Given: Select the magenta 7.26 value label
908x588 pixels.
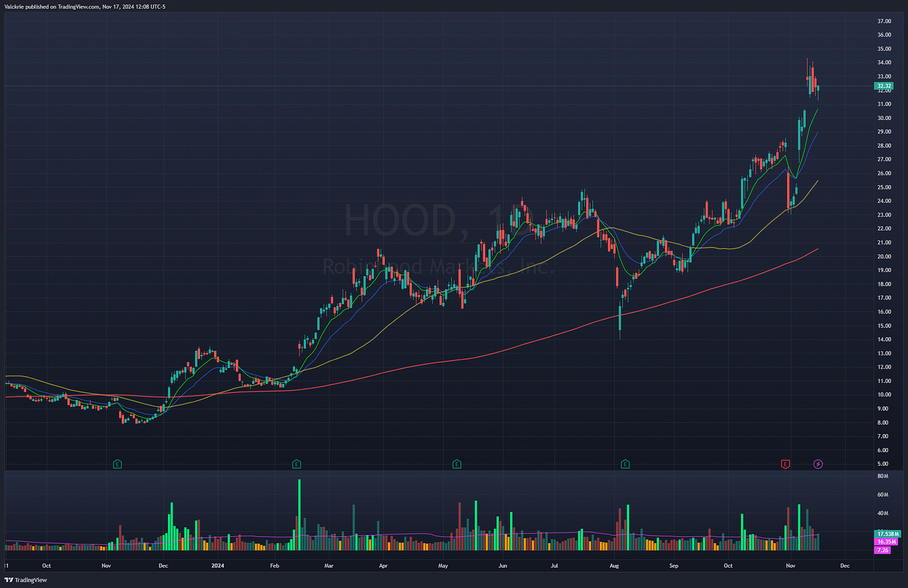Looking at the screenshot, I should pyautogui.click(x=882, y=550).
